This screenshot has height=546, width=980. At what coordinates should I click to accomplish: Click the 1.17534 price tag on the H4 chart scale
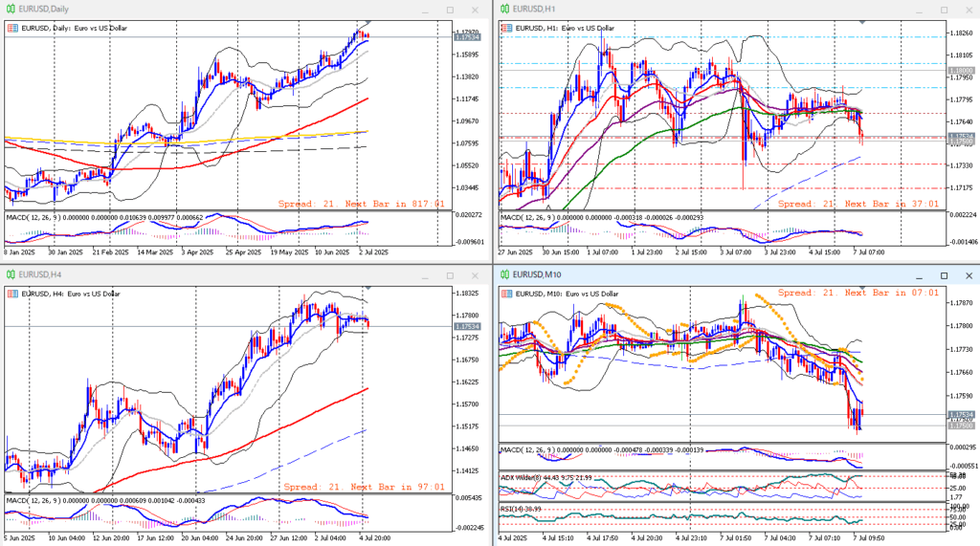pyautogui.click(x=467, y=327)
